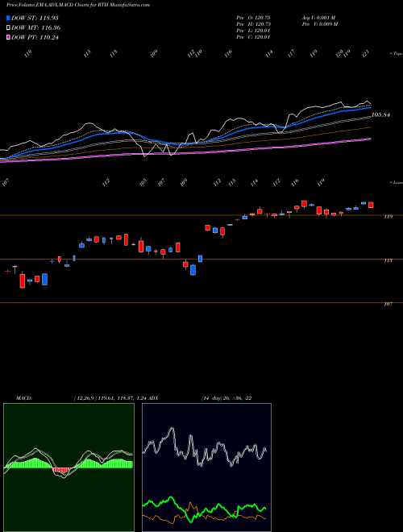Click the last red candlestick on the right
The width and height of the screenshot is (403, 532).
point(371,205)
